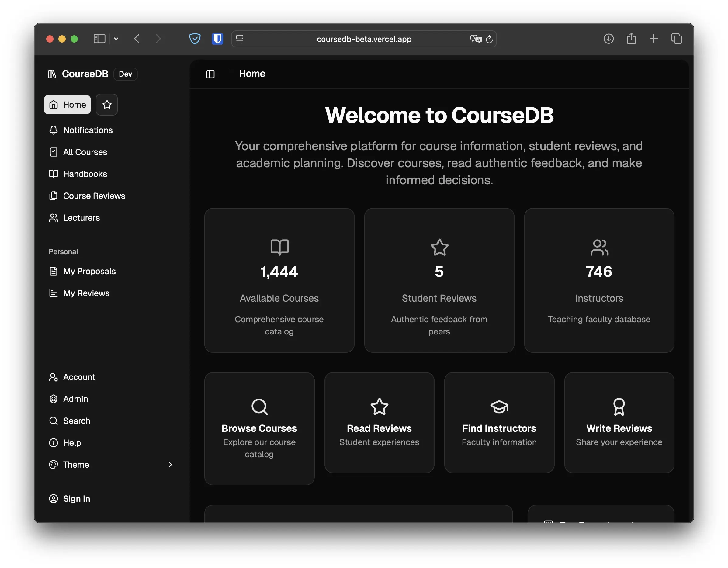This screenshot has height=568, width=728.
Task: Click the Instructors stat card
Action: point(599,280)
